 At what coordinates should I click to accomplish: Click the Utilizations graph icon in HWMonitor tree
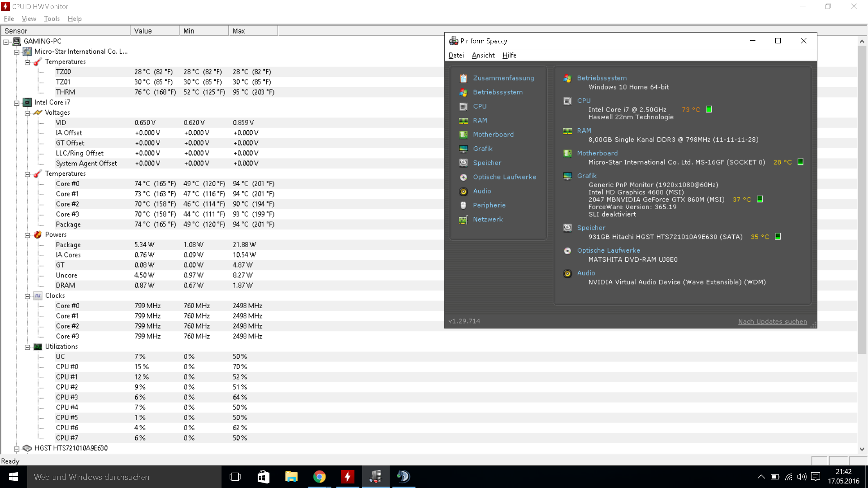click(38, 347)
